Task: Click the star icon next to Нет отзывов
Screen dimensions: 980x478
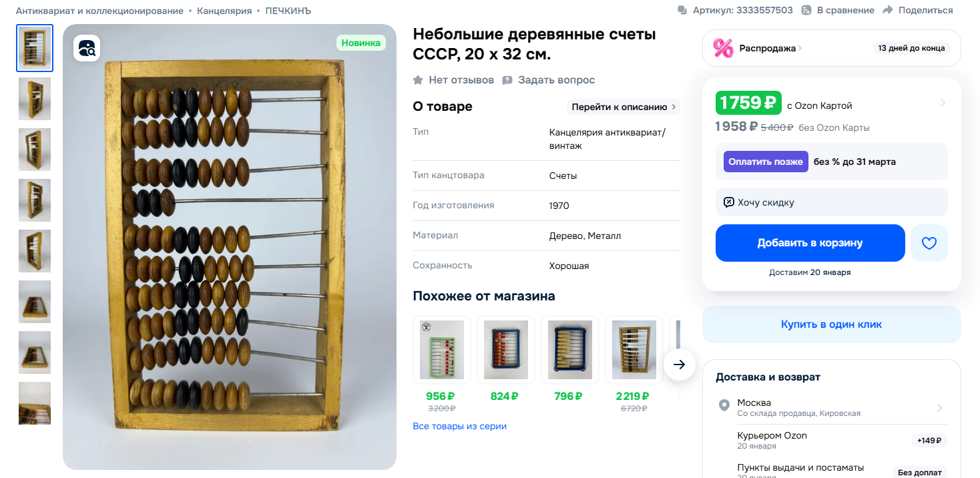Action: tap(418, 80)
